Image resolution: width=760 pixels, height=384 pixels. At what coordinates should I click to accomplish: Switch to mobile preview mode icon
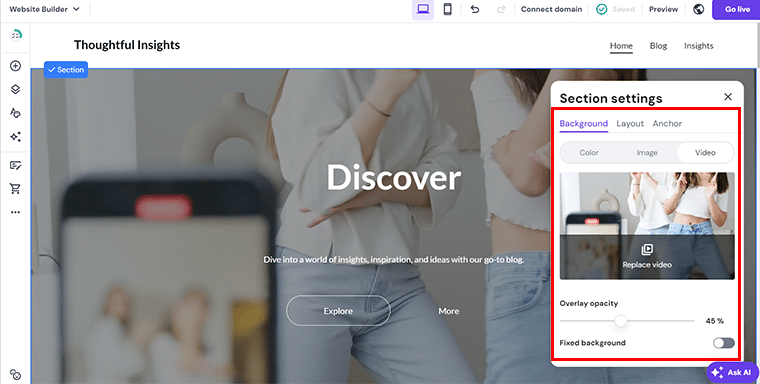pyautogui.click(x=447, y=9)
